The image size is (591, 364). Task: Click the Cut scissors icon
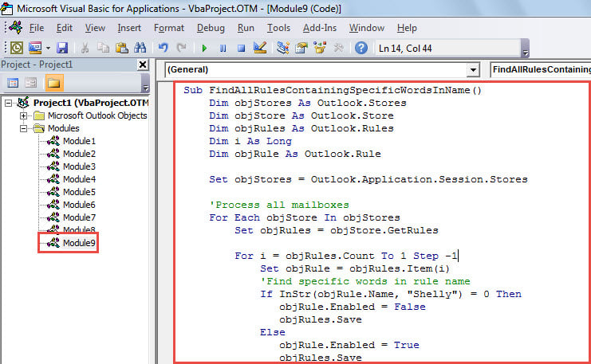(x=85, y=48)
